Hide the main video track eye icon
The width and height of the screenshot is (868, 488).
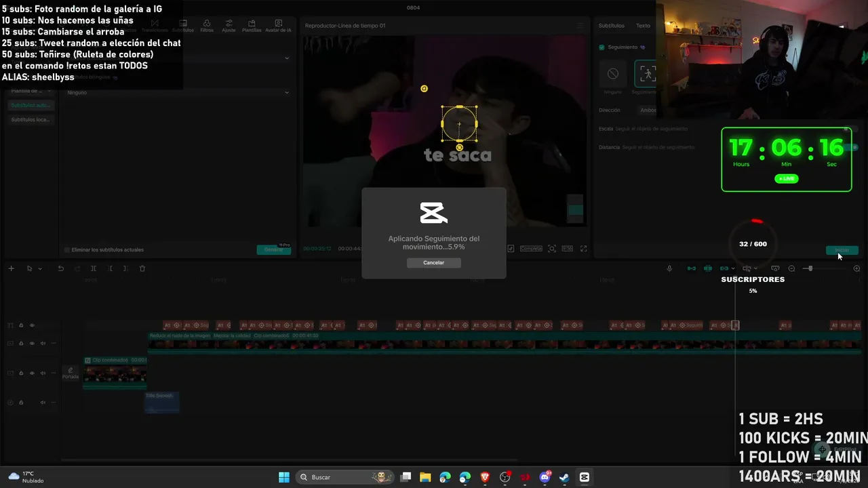[32, 344]
